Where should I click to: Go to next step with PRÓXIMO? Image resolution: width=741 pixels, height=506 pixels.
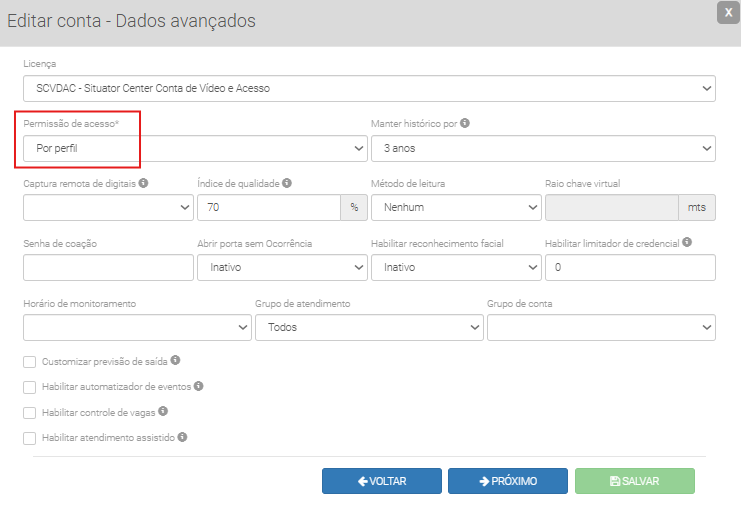click(508, 481)
